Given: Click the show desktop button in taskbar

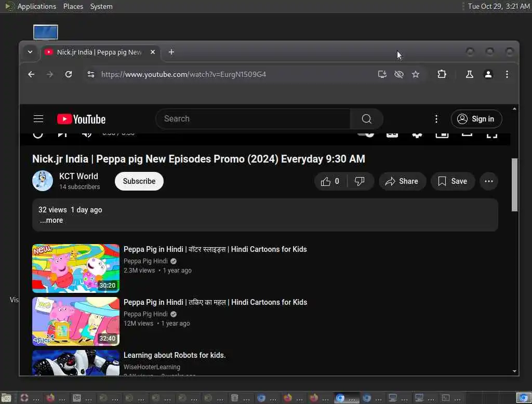Looking at the screenshot, I should coord(6,398).
